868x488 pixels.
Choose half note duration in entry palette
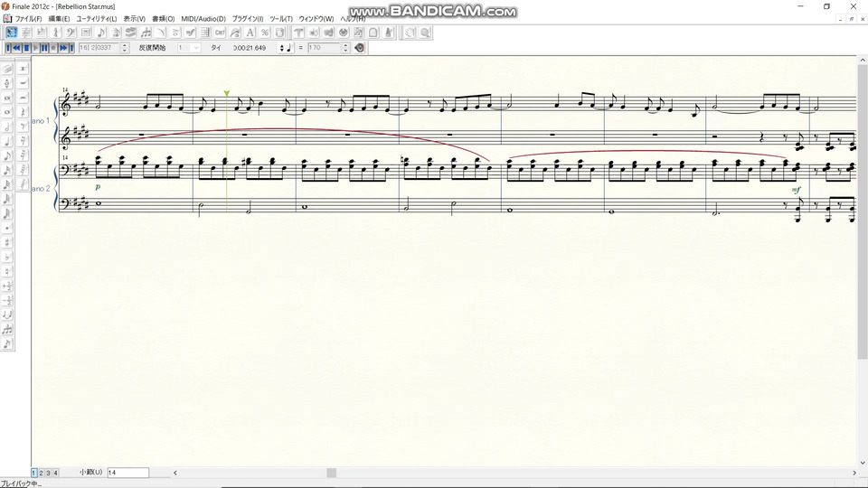(x=7, y=127)
